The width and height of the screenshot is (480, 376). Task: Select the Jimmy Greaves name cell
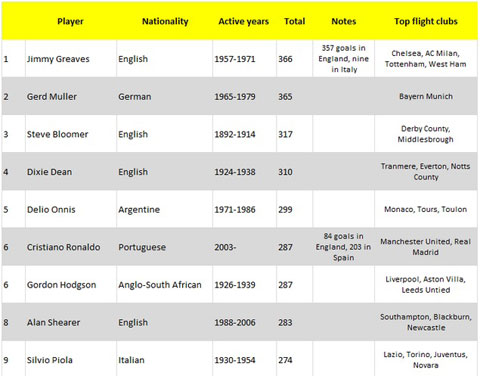point(71,59)
